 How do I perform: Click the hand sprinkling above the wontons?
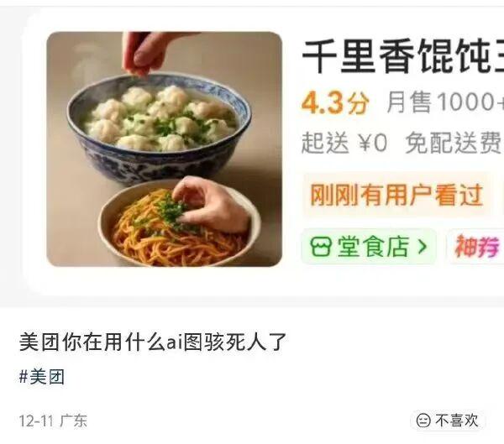[x=148, y=53]
